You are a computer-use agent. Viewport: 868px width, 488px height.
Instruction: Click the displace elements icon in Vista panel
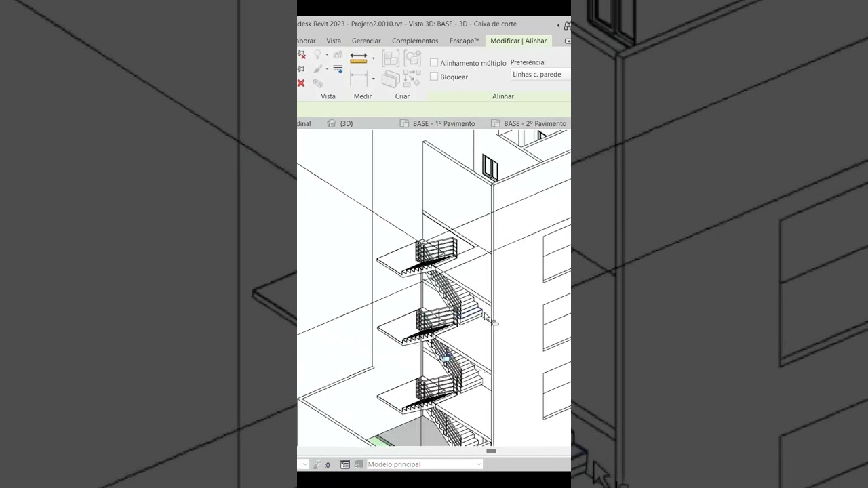pyautogui.click(x=338, y=55)
